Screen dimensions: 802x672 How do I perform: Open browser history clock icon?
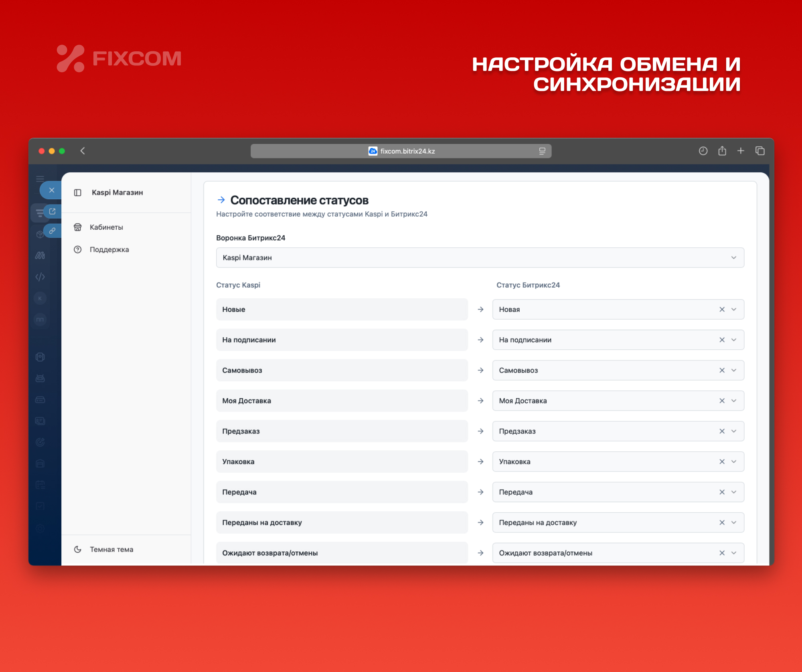coord(703,151)
